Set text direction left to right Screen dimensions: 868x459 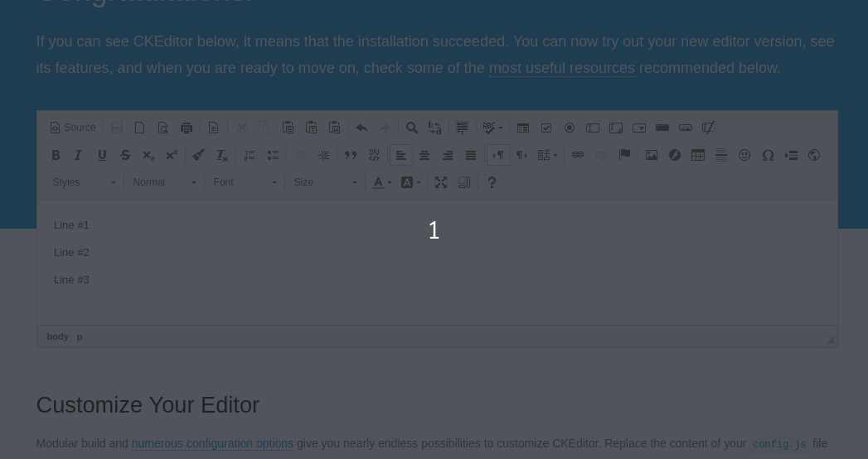(x=498, y=156)
